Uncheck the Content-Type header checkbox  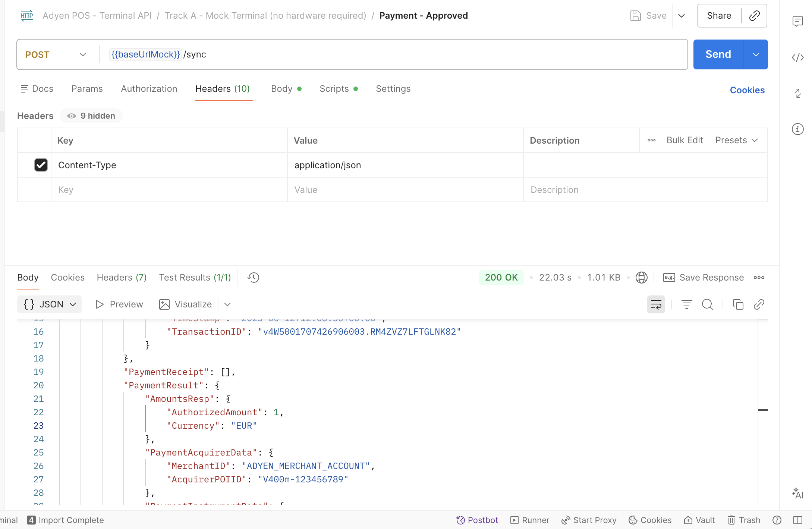point(41,165)
